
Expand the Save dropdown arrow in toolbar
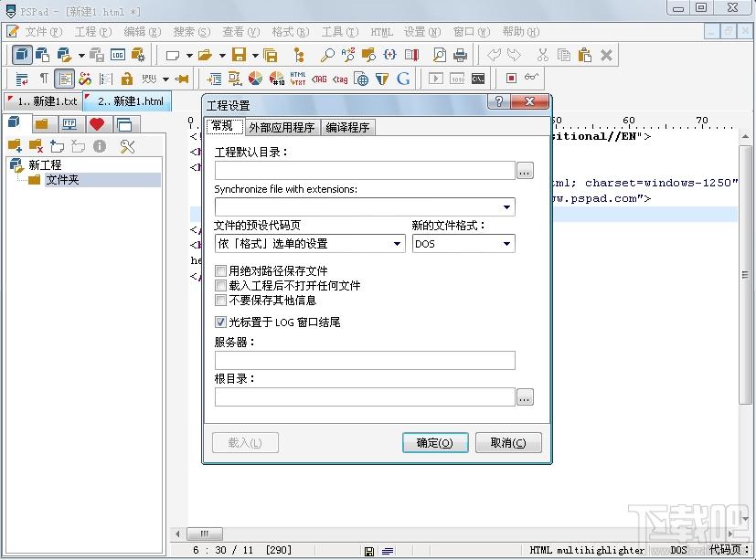coord(255,56)
